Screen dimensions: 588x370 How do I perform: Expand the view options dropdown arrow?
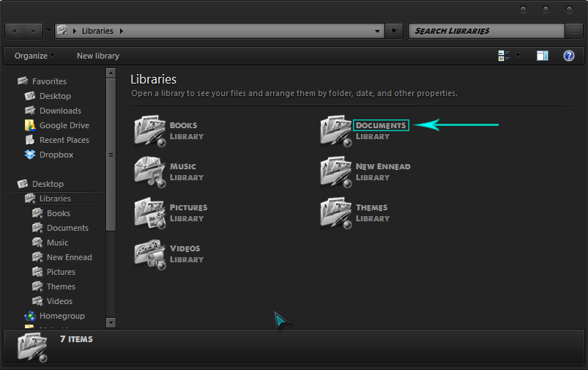click(x=518, y=56)
